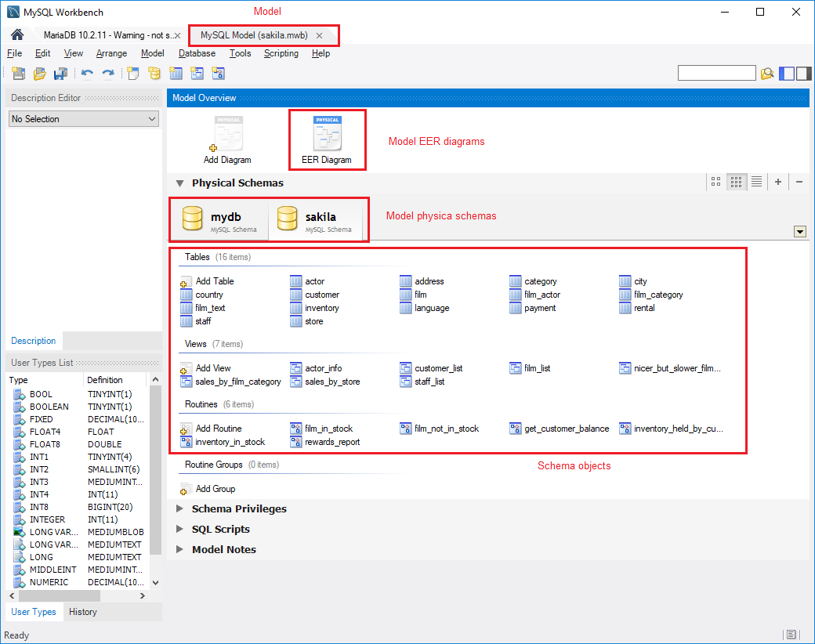
Task: Click the Add Diagram icon
Action: point(227,139)
